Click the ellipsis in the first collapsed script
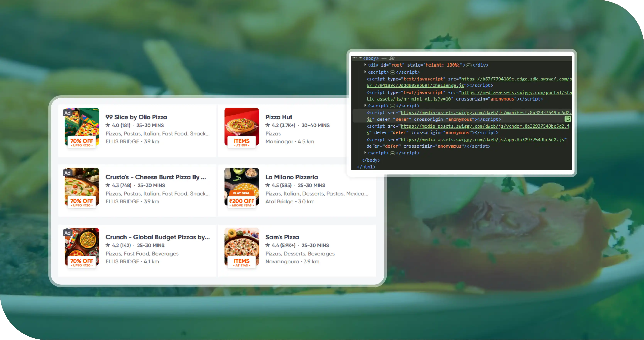This screenshot has height=340, width=644. 392,73
